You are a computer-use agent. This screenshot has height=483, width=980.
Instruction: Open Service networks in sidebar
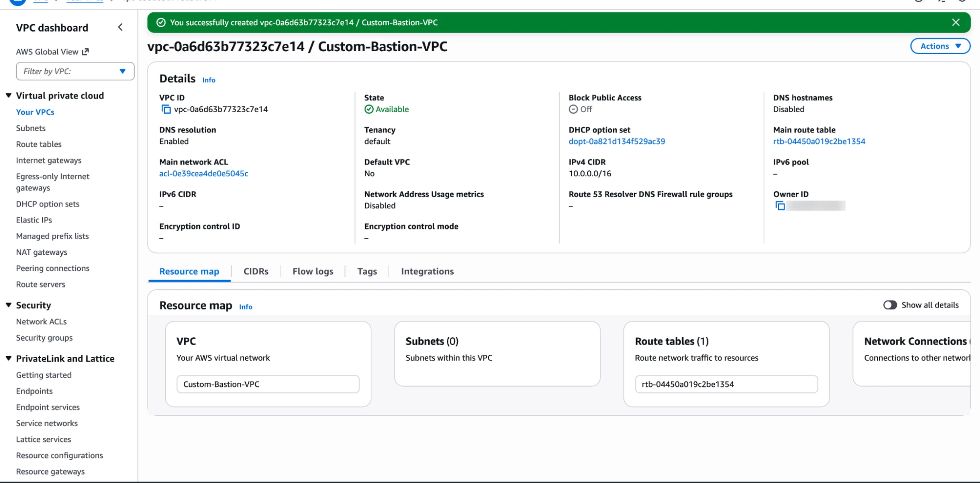click(47, 423)
